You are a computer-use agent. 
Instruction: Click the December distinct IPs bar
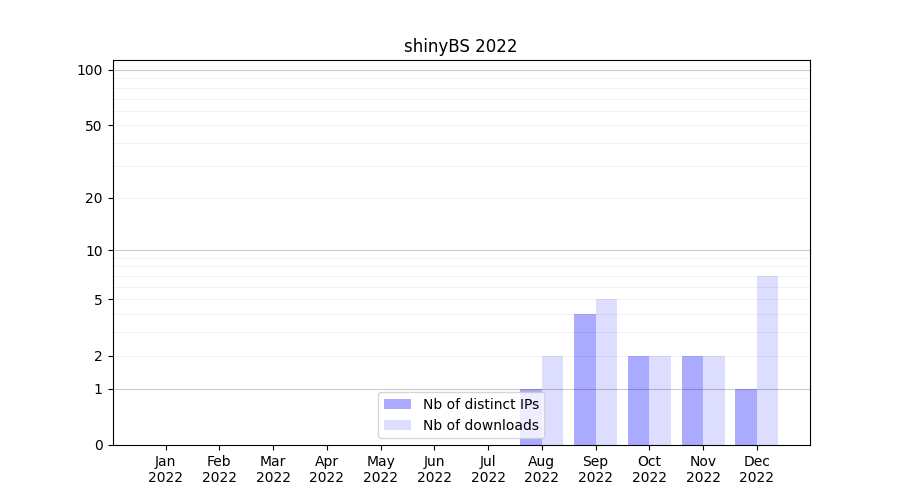746,417
